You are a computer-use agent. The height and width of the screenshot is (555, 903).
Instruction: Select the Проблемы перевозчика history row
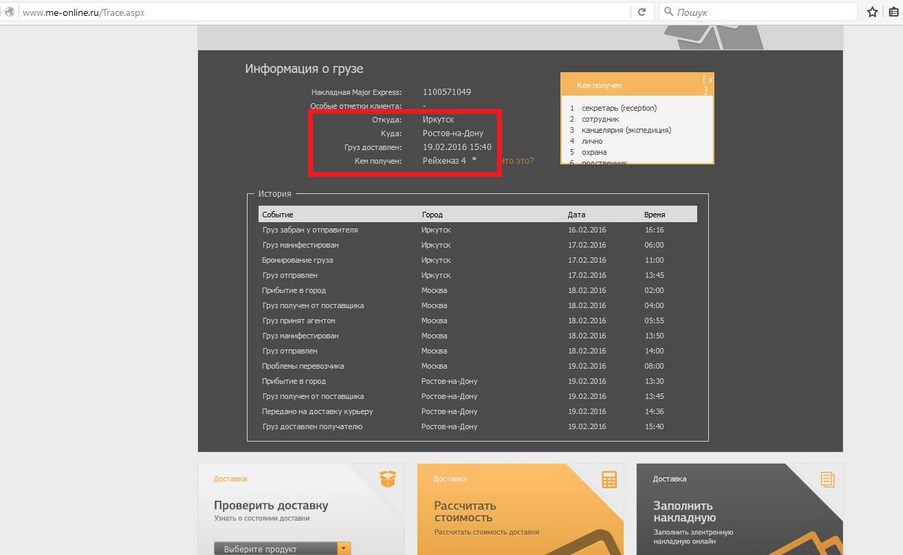[303, 366]
